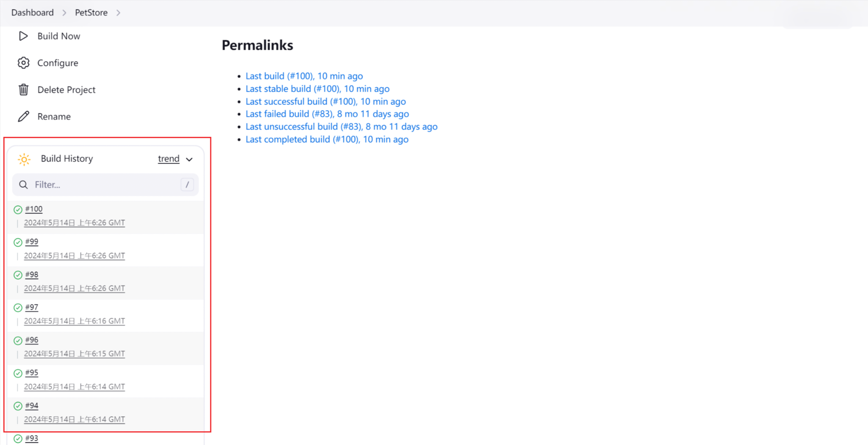Click the magnifier icon in the filter box

pos(23,185)
